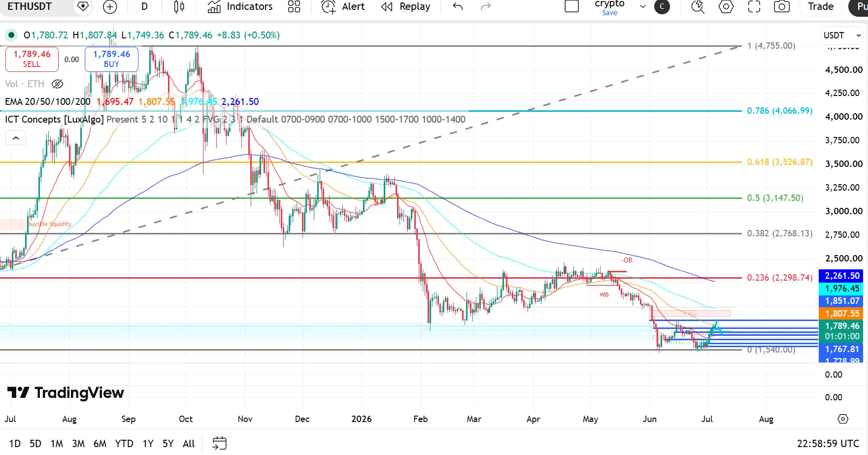This screenshot has width=868, height=455.
Task: Select the 1Y time range
Action: [148, 444]
